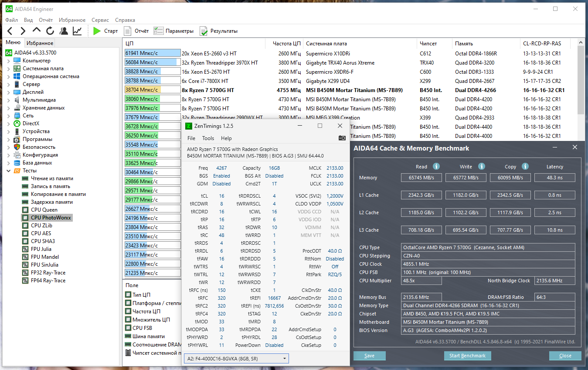Screen dimensions: 588x370
Task: Click Save in Cache & Memory Benchmark
Action: [x=369, y=356]
